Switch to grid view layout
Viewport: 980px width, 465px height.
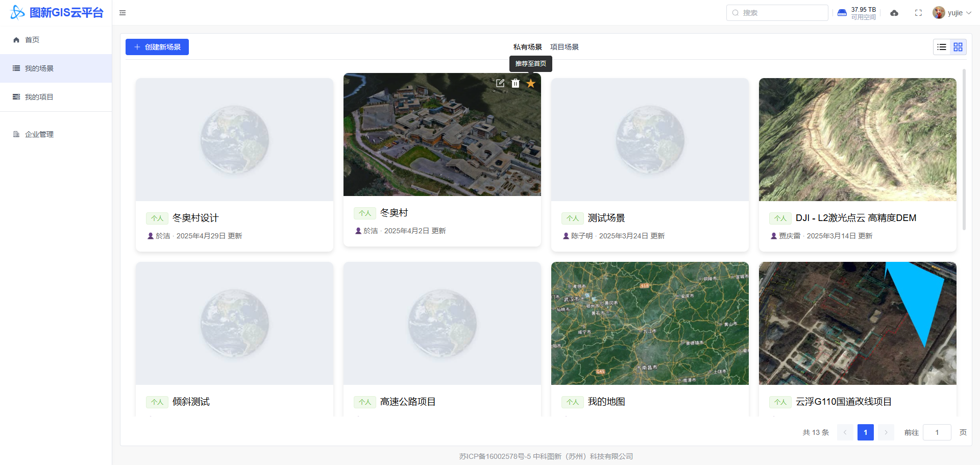[958, 47]
